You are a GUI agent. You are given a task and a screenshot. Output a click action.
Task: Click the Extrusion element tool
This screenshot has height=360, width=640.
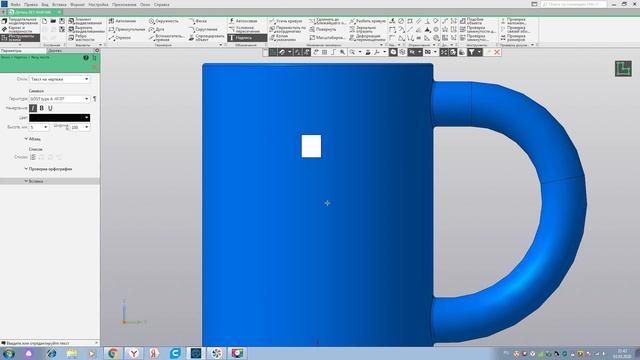click(86, 21)
